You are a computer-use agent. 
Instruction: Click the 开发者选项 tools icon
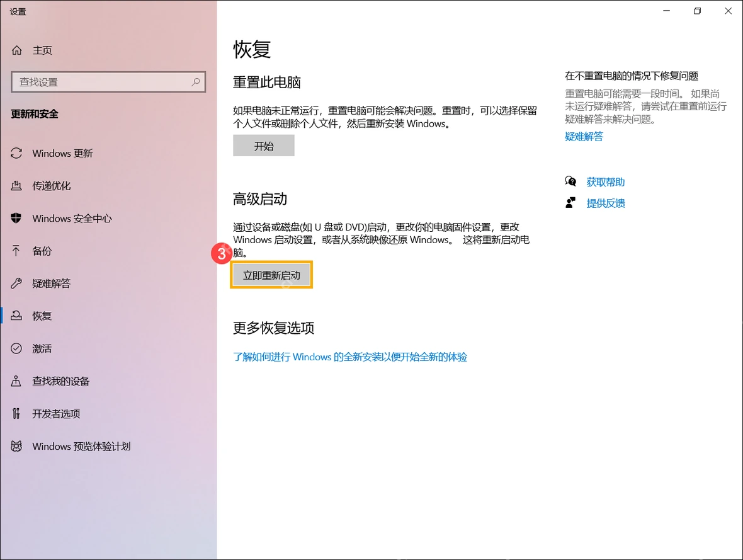click(x=16, y=413)
